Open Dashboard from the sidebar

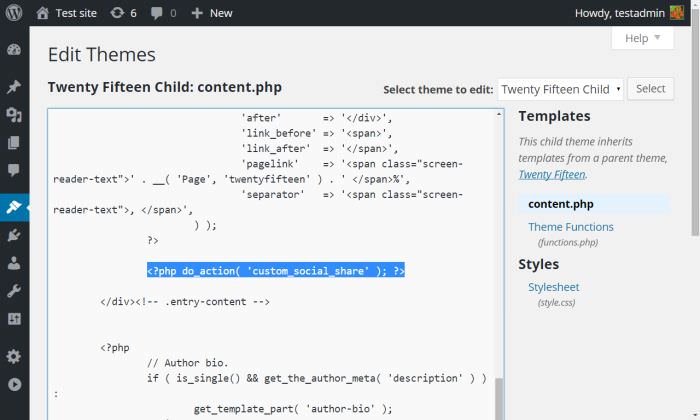tap(14, 50)
